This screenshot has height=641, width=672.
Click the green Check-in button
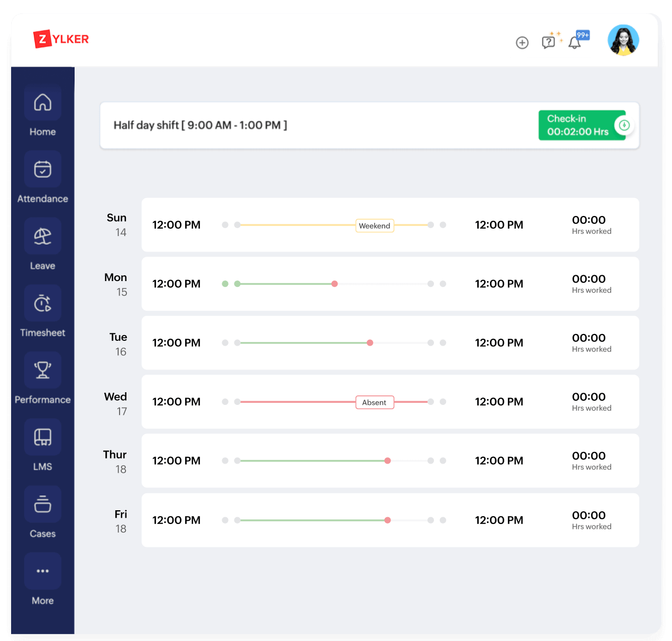576,125
